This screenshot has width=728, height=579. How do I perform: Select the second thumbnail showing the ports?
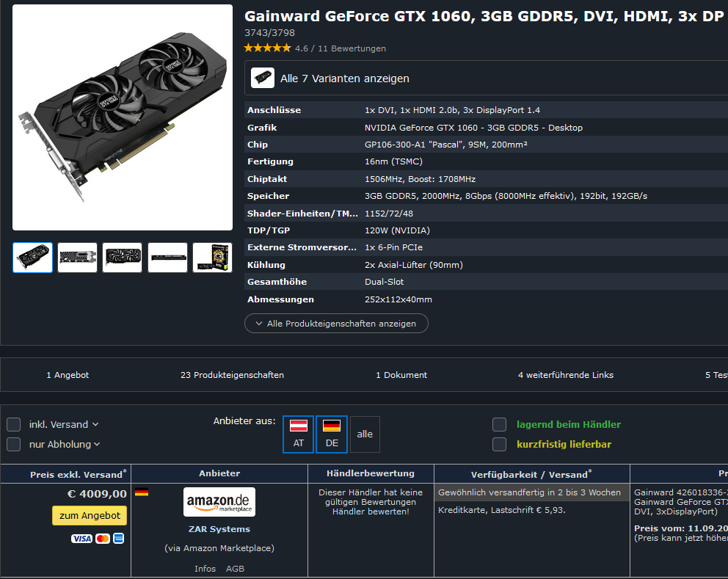78,258
